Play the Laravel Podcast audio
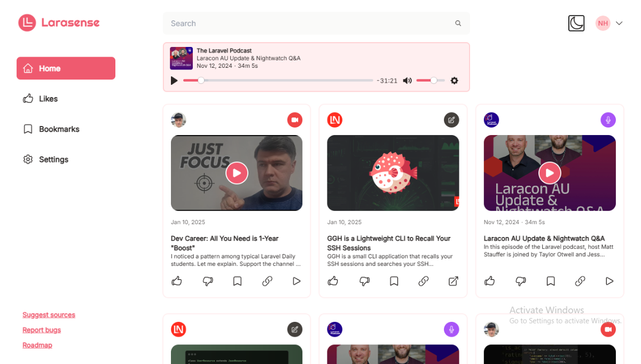This screenshot has height=364, width=641. [x=174, y=81]
